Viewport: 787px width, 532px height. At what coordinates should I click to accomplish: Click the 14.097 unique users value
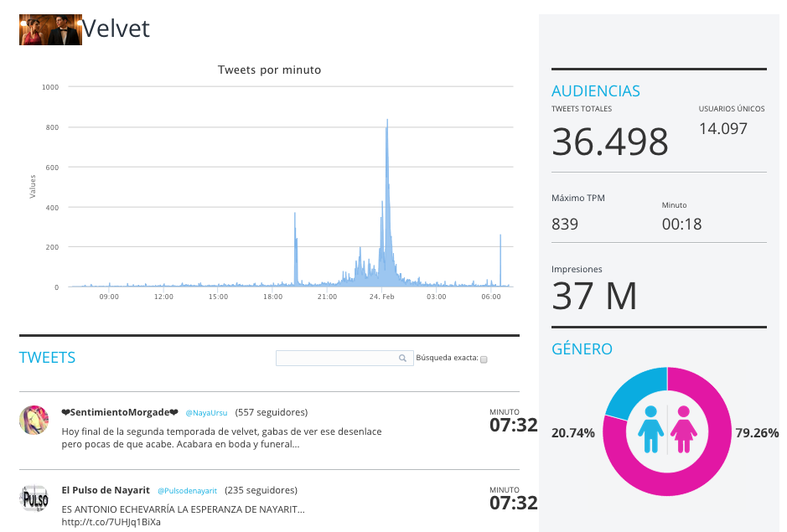723,128
